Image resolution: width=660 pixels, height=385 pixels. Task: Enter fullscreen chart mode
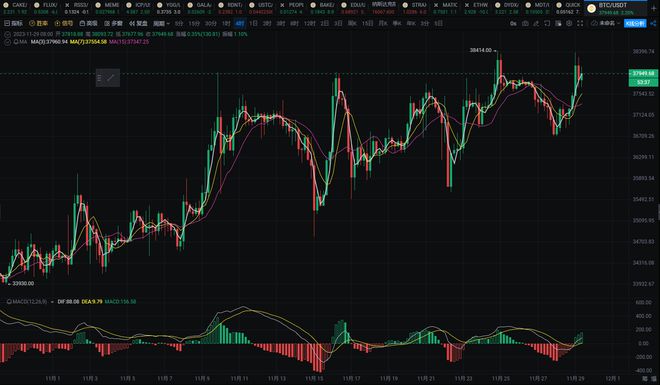pos(580,24)
